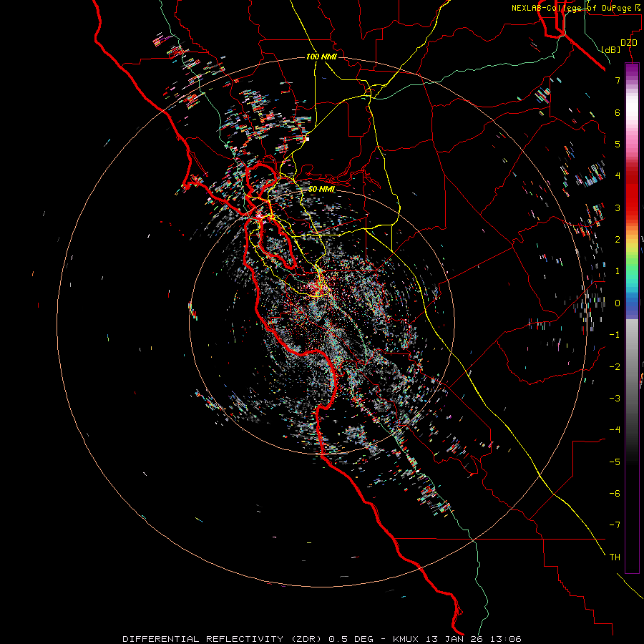Screen dimensions: 644x644
Task: Click the 6 dB scale label
Action: pyautogui.click(x=618, y=112)
